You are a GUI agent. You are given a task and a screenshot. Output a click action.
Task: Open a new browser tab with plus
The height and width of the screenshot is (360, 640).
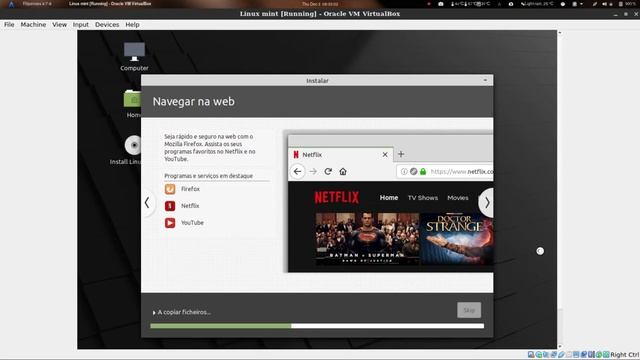point(401,154)
